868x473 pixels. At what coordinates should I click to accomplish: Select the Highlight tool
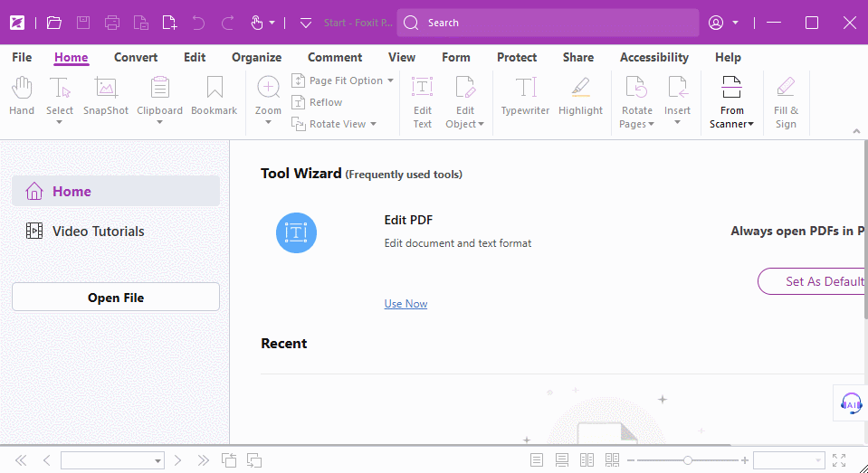click(581, 96)
